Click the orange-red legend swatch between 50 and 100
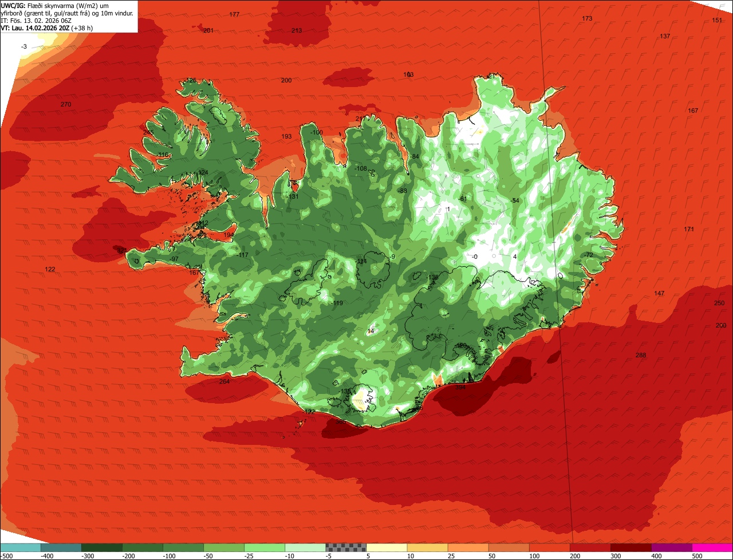 pos(509,547)
